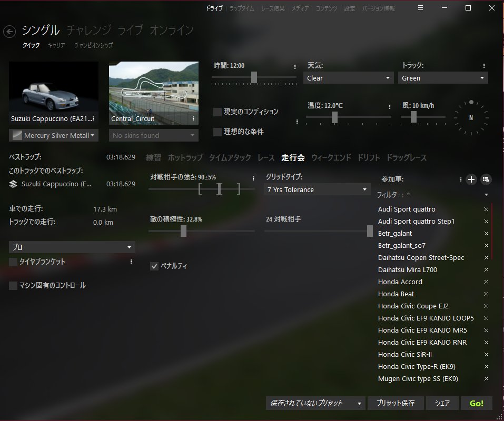Open 参加車 three-dot options menu
Image resolution: width=504 pixels, height=421 pixels.
pos(461,179)
